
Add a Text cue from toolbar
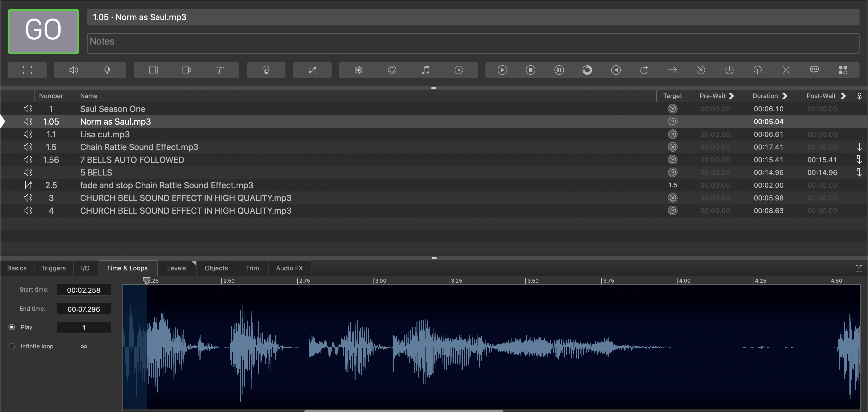pyautogui.click(x=220, y=70)
